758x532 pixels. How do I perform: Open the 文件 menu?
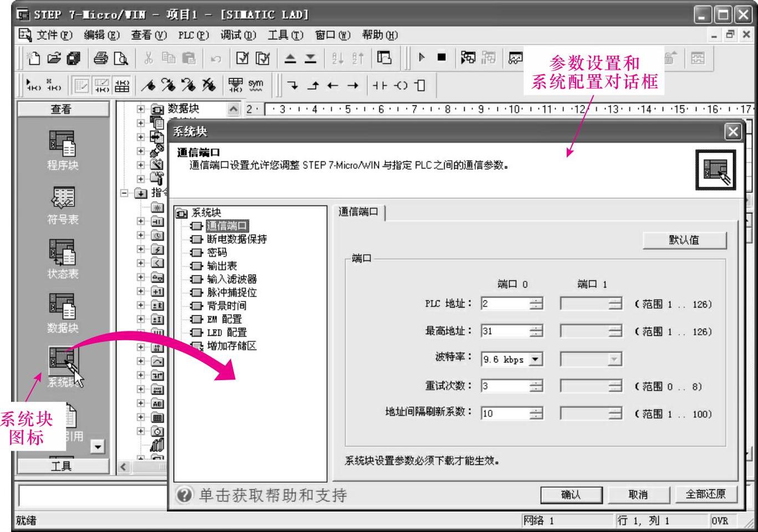click(x=54, y=35)
